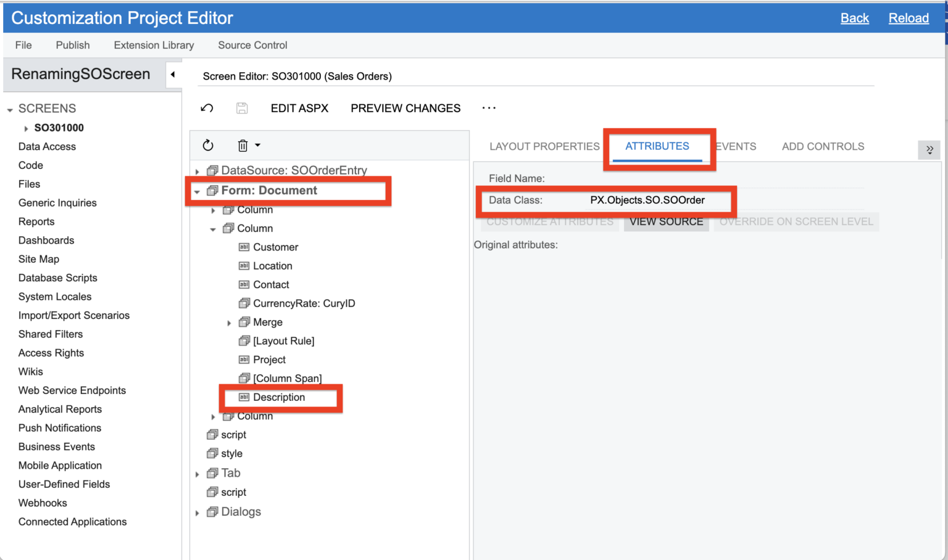Open Generic Inquiries in sidebar
Viewport: 948px width, 560px height.
(57, 203)
